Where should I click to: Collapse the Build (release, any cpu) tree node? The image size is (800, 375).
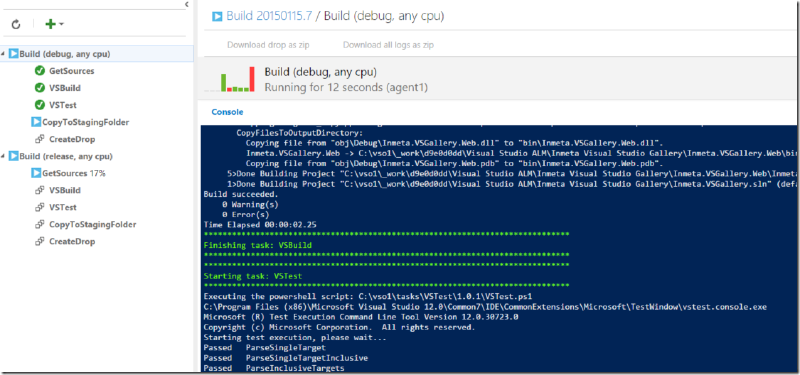click(x=4, y=156)
